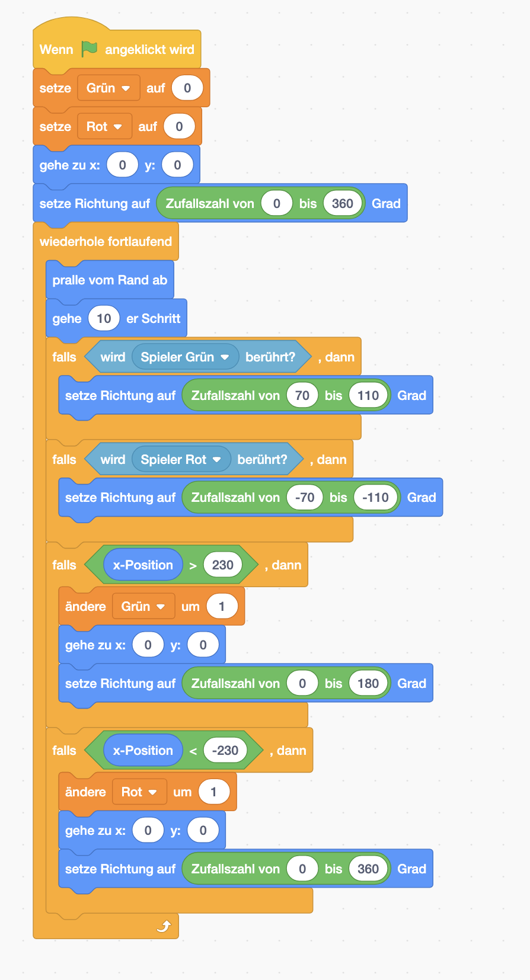Open the Grün dropdown in the setze block
This screenshot has height=980, width=530.
click(x=108, y=88)
